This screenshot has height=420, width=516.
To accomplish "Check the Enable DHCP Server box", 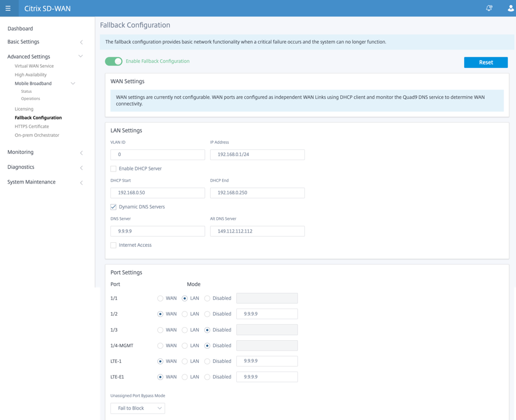I will 113,169.
